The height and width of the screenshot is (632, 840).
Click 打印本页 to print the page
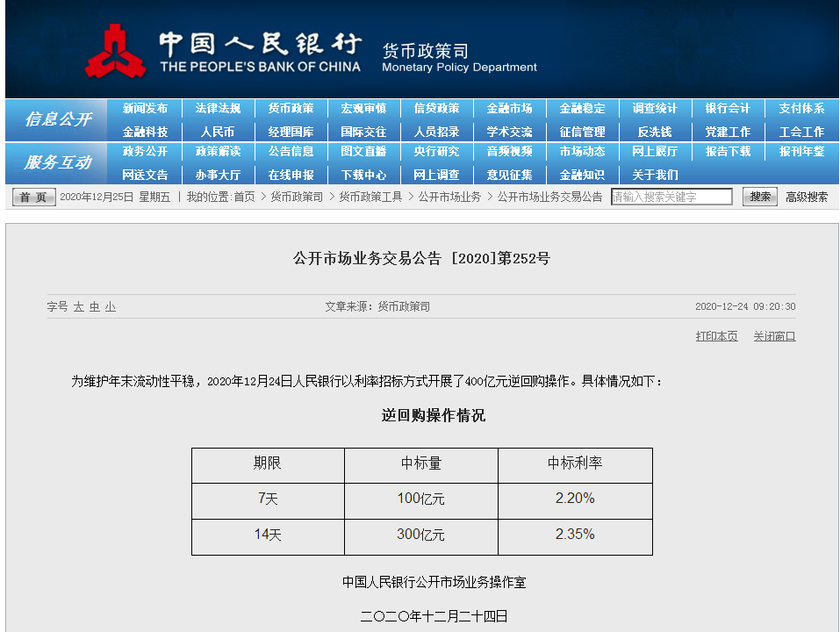click(x=715, y=336)
